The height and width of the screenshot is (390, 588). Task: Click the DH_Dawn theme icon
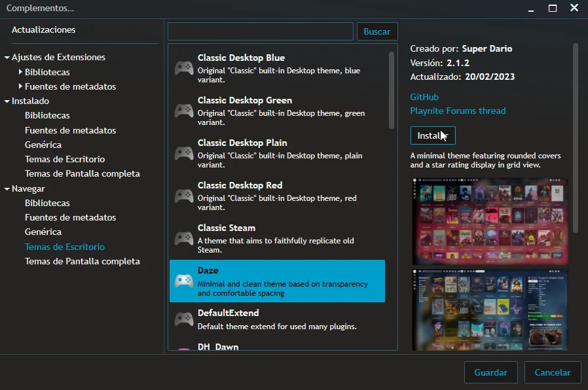183,347
